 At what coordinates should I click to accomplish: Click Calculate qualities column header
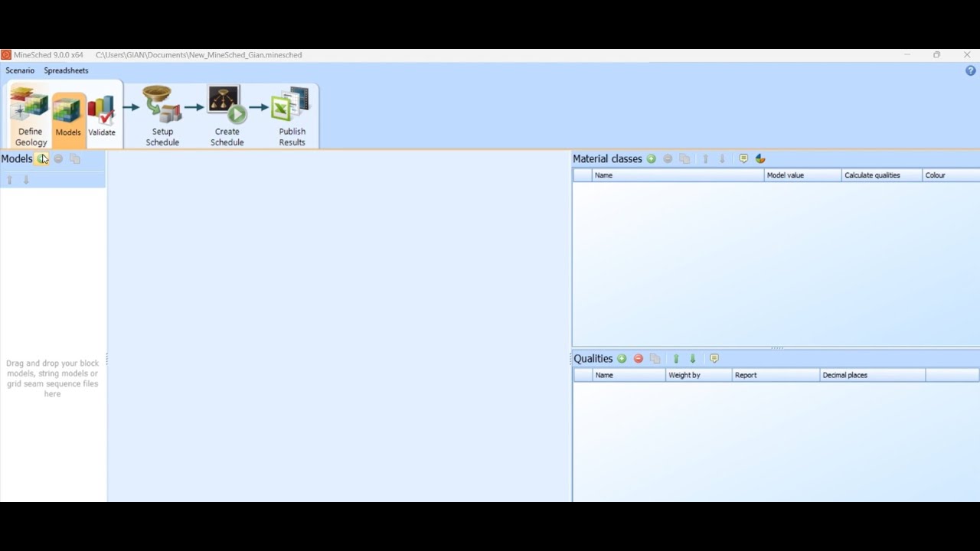(x=881, y=175)
